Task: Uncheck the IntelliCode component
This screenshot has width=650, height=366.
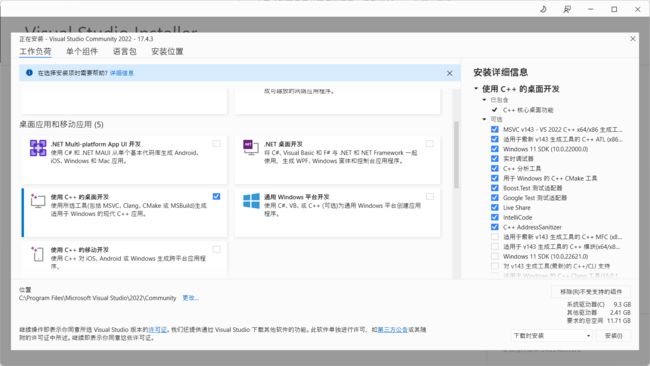Action: (495, 217)
